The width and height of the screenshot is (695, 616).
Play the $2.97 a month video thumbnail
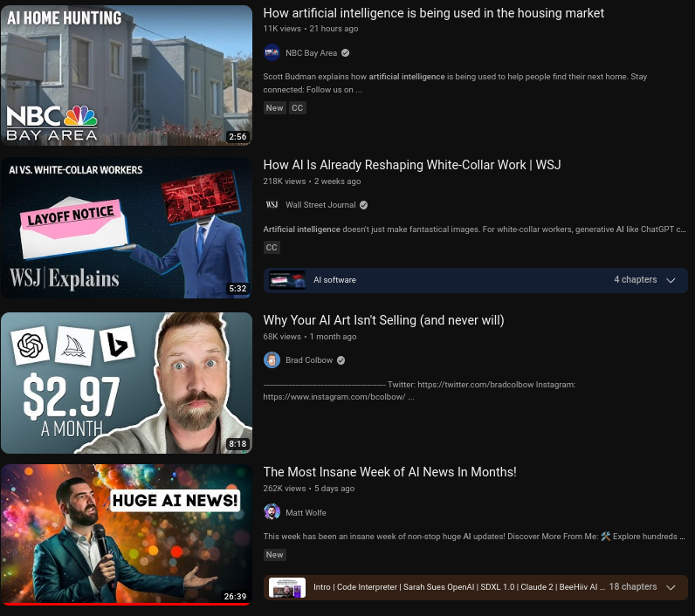tap(127, 383)
